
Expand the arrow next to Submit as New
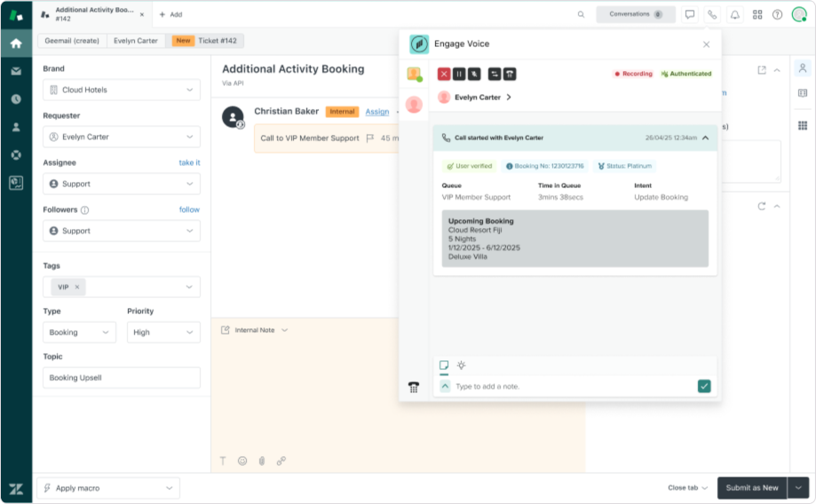[x=798, y=488]
